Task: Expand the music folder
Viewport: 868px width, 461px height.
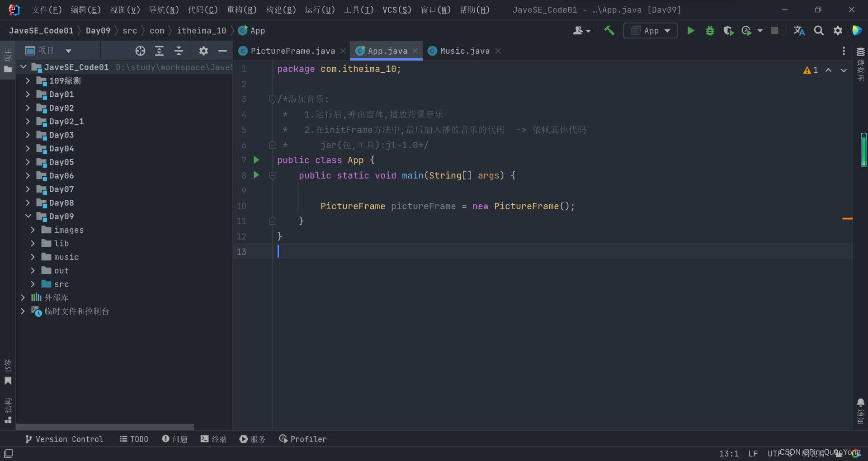Action: point(33,257)
